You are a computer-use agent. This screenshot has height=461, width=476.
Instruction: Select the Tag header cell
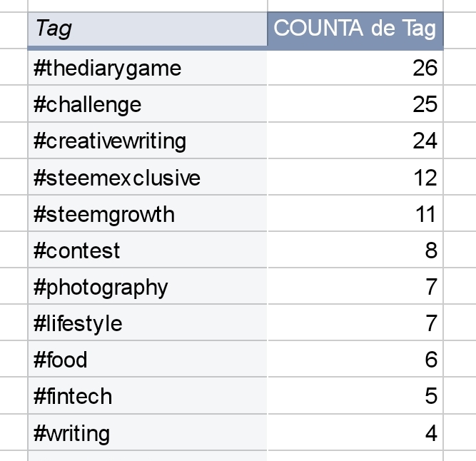(148, 30)
